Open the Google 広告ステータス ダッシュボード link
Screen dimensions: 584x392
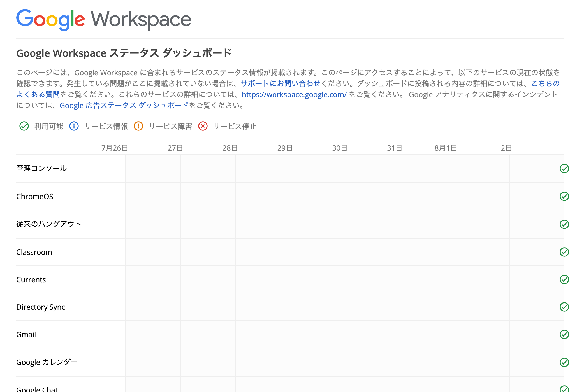click(124, 106)
